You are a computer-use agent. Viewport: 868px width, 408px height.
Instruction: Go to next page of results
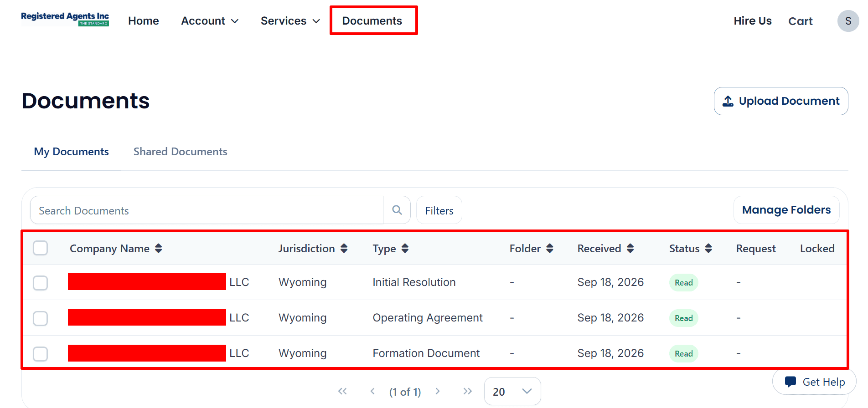click(x=438, y=391)
